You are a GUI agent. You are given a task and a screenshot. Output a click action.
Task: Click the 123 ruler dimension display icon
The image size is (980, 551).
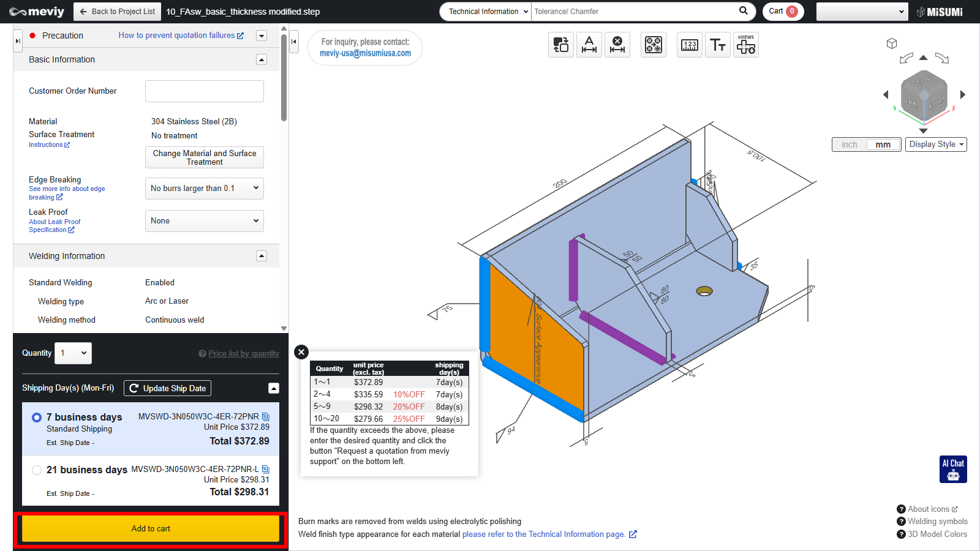689,45
